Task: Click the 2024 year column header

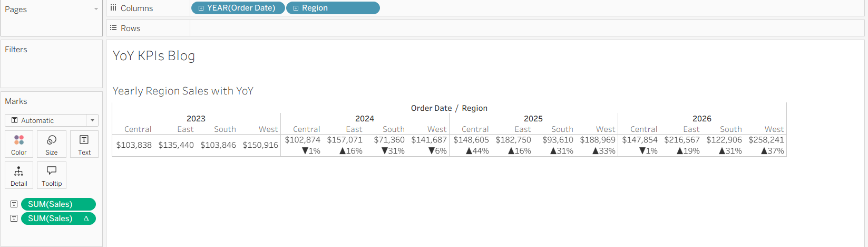Action: coord(365,119)
